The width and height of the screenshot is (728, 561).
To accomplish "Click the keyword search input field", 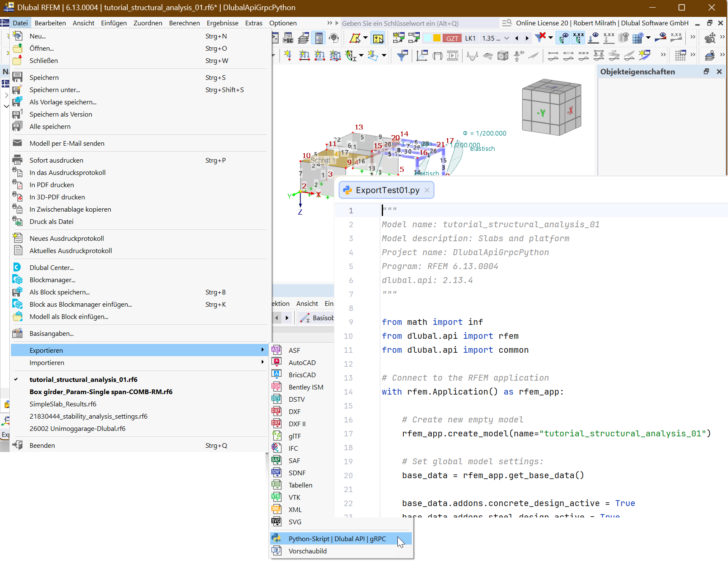I will 419,23.
